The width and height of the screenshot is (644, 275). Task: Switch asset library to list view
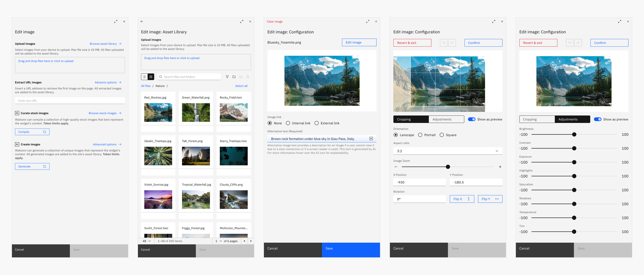pos(144,77)
